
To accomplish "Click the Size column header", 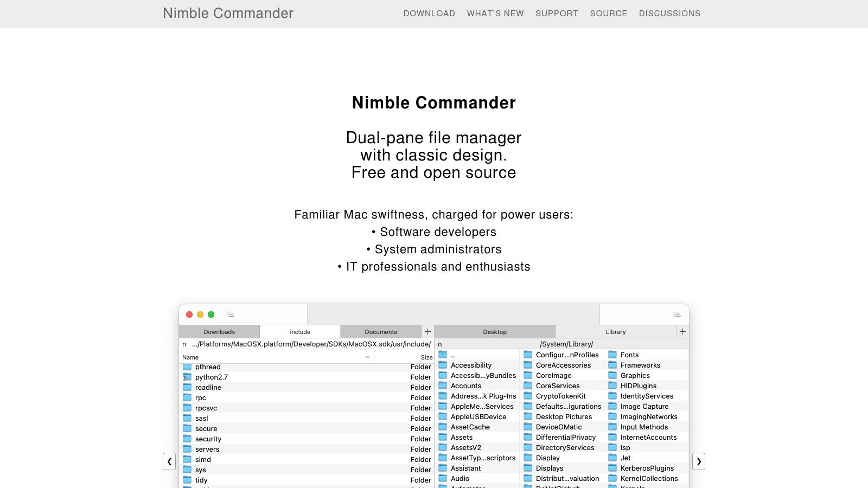I will (x=426, y=357).
